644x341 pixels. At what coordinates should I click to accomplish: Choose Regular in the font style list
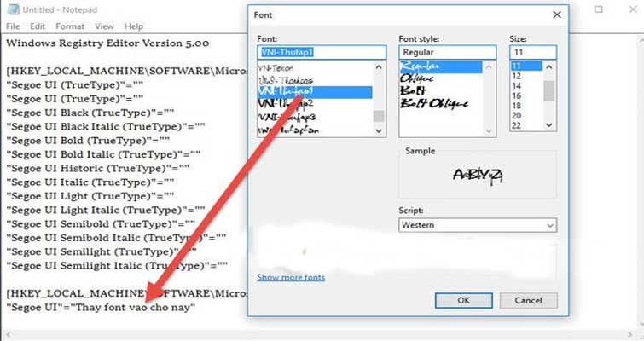441,66
